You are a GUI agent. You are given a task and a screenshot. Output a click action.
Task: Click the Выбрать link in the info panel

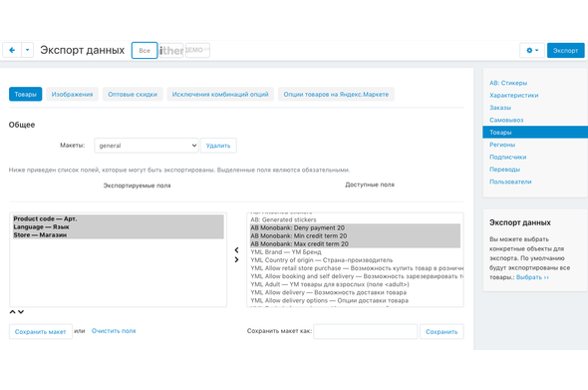[x=532, y=277]
